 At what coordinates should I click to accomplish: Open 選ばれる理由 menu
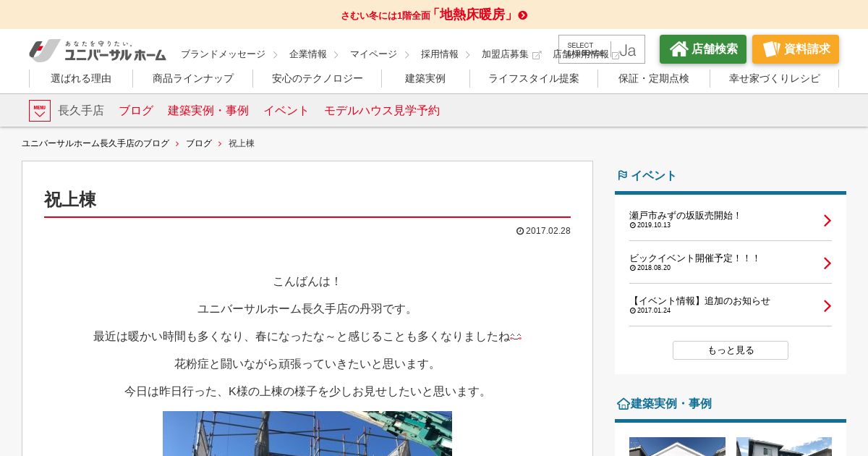coord(81,78)
